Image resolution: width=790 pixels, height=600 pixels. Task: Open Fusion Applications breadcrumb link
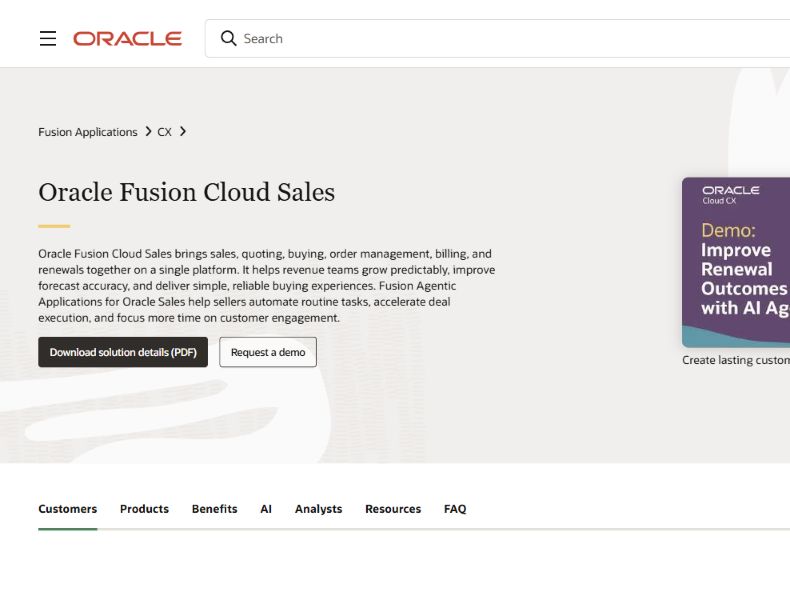pos(88,132)
